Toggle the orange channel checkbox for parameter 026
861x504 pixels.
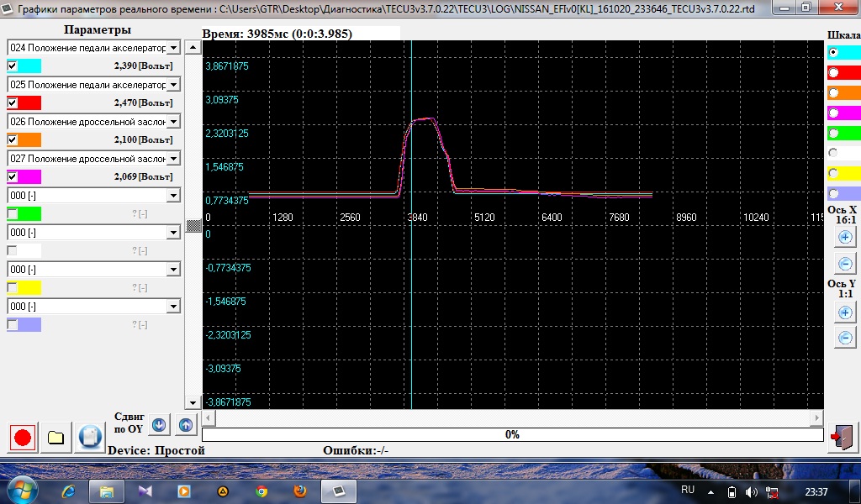(x=13, y=139)
